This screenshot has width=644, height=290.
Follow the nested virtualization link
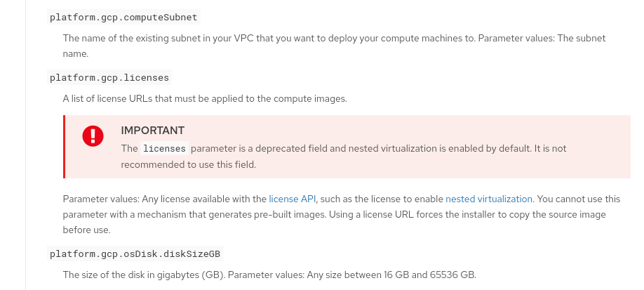click(x=489, y=199)
